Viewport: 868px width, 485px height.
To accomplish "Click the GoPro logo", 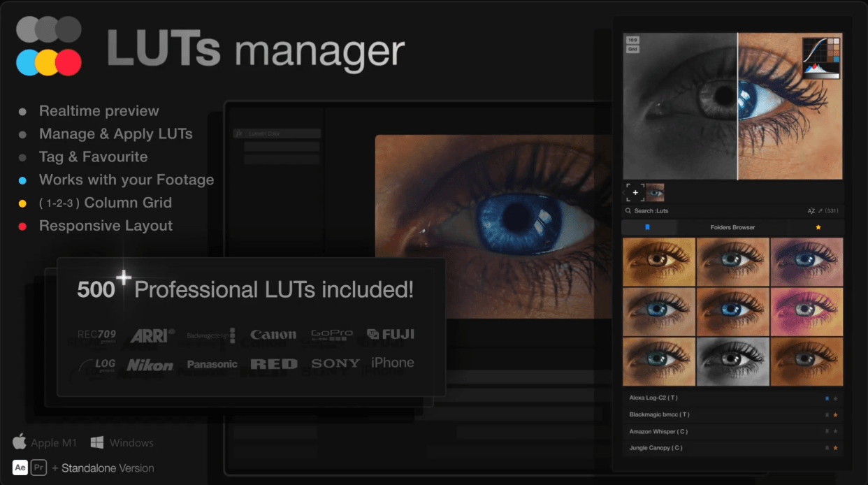I will coord(332,335).
